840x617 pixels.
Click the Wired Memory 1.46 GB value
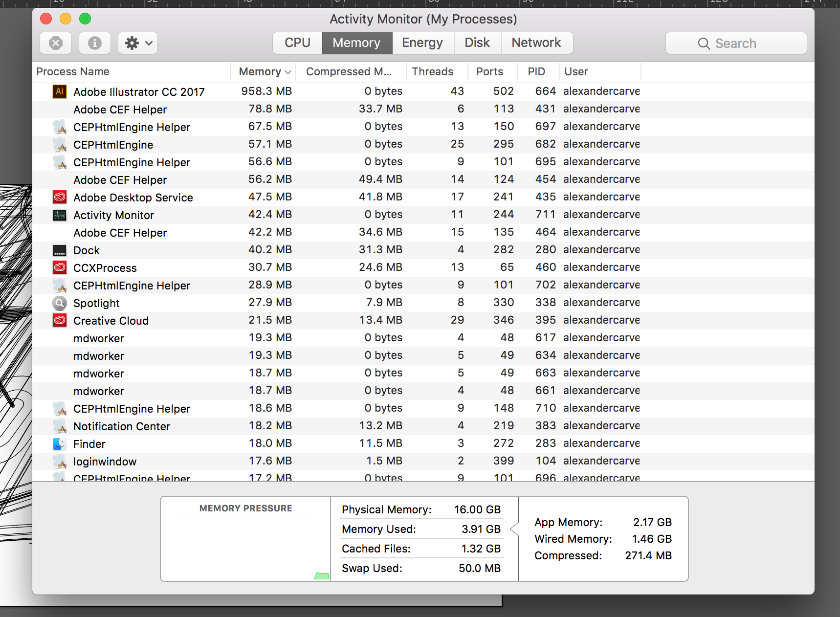652,539
